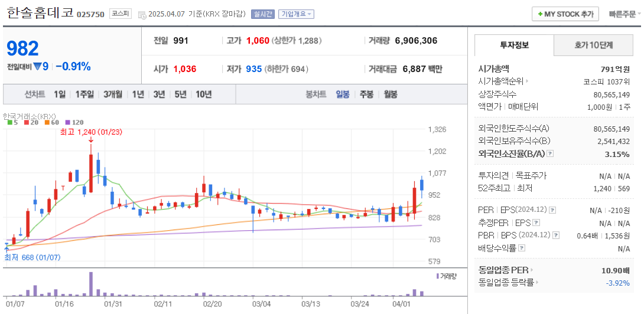Click the down-triangle icon beside 전일대비 9

coord(38,66)
